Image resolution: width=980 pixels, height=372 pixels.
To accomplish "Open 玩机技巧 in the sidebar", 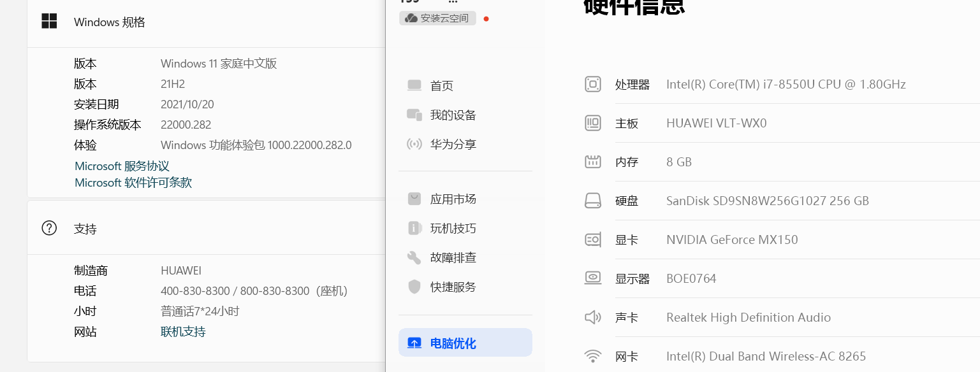I will (465, 228).
